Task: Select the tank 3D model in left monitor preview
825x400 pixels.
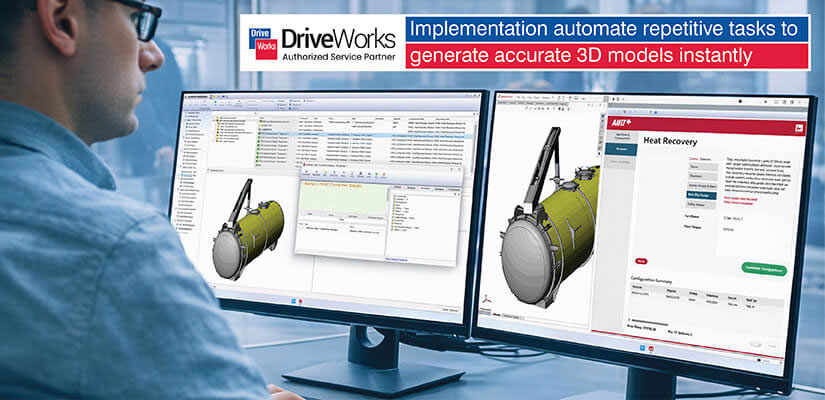Action: pyautogui.click(x=248, y=230)
